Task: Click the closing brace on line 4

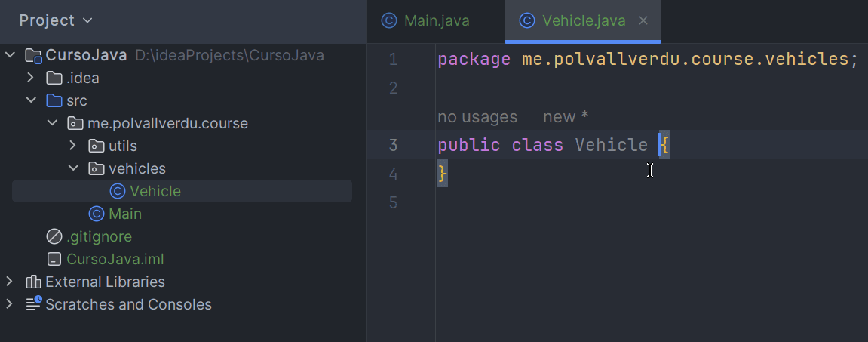Action: 443,174
